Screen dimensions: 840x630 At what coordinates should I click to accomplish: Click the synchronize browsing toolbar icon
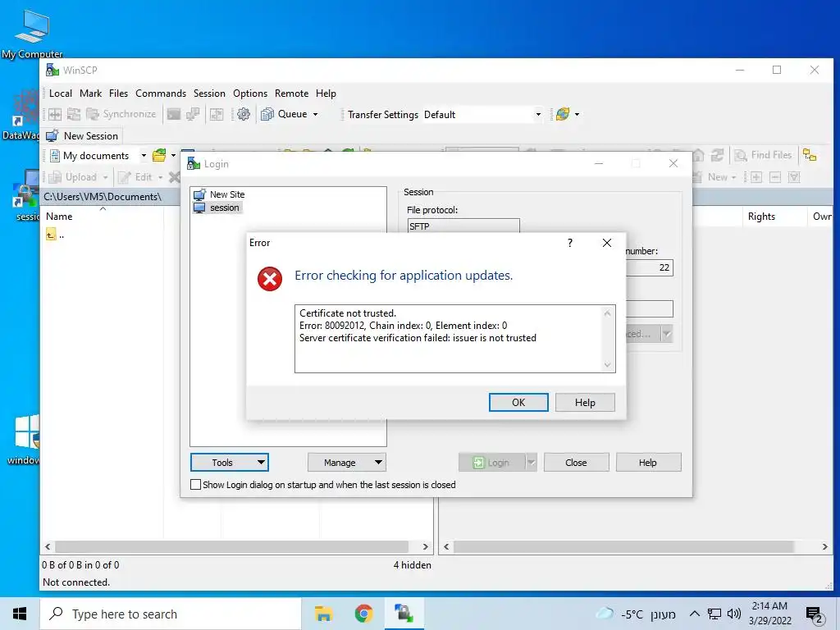pos(74,114)
